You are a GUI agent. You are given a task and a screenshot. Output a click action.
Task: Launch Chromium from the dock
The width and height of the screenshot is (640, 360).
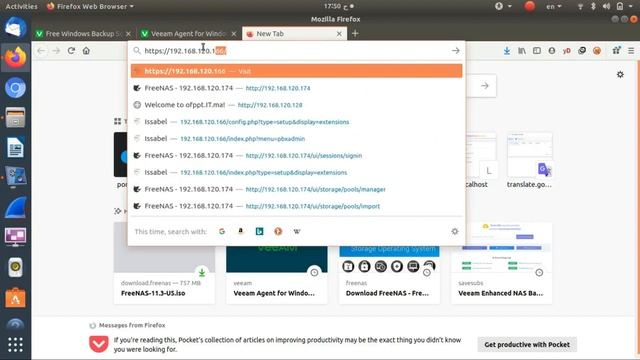[15, 88]
